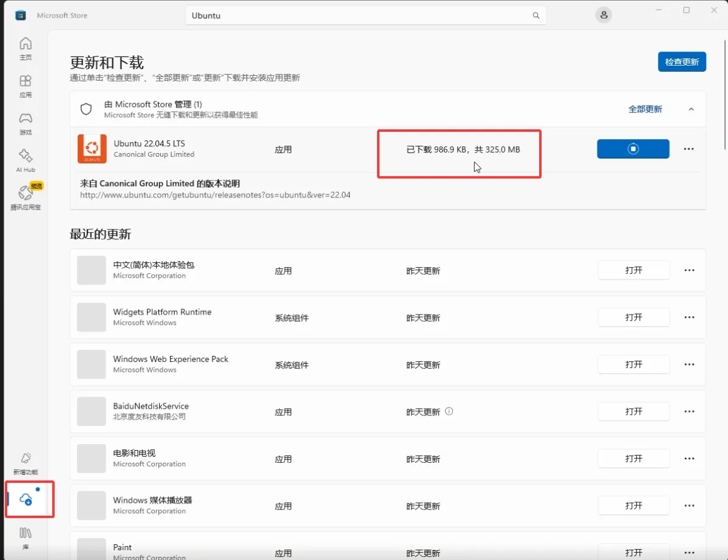Open the Library icon in sidebar

coord(26,538)
